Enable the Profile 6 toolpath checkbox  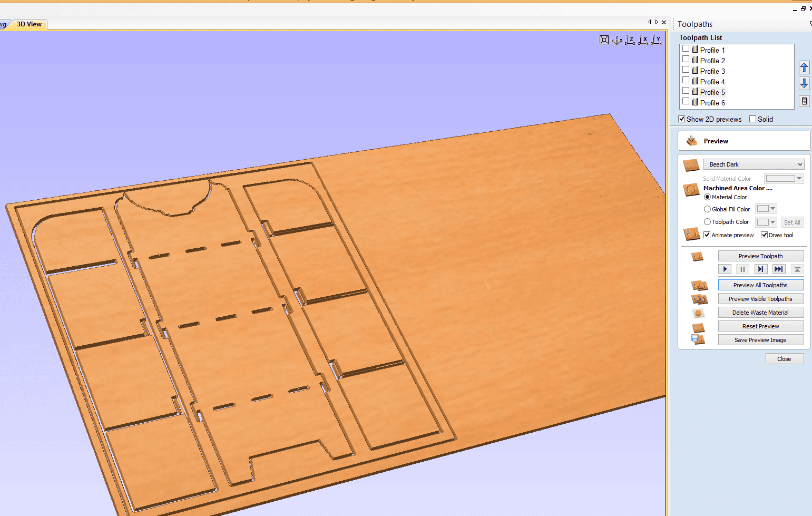pos(686,101)
